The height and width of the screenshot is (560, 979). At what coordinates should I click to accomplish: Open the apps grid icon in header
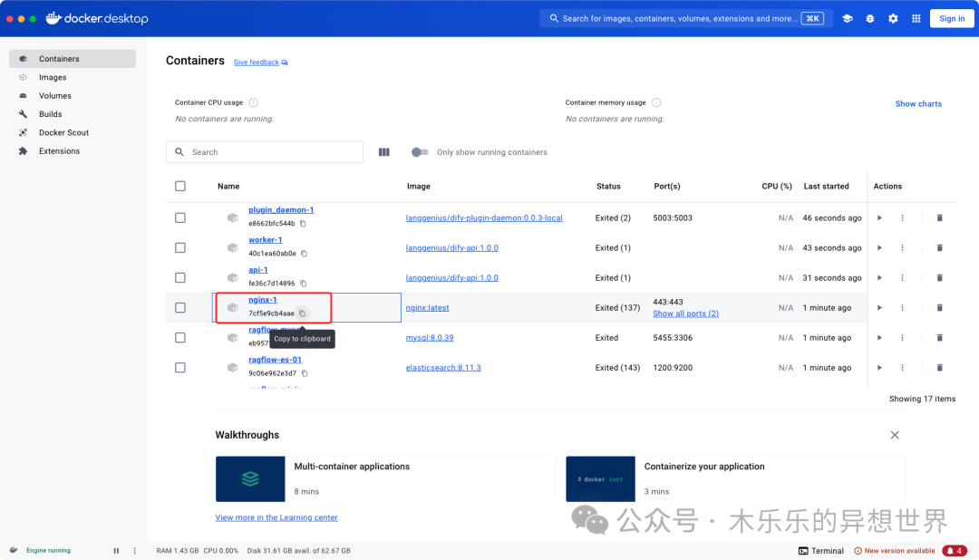pos(916,19)
